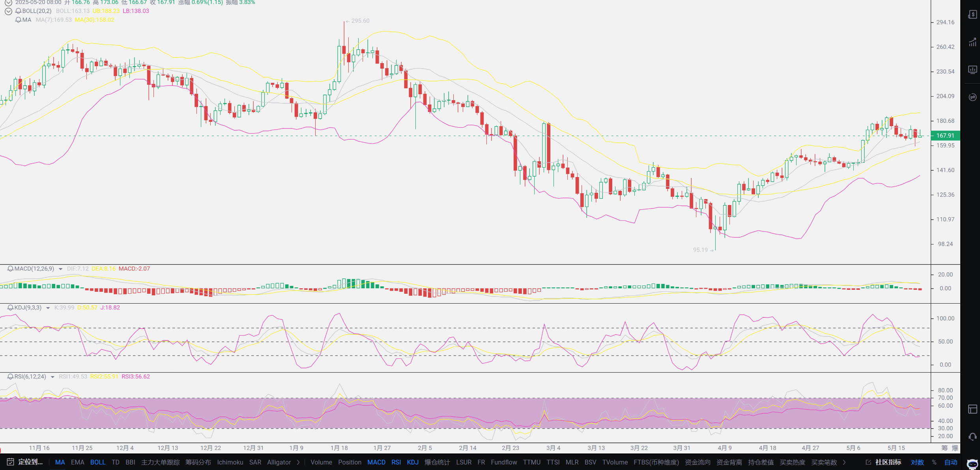Screen dimensions: 980x470
Task: Toggle the KDJ sub indicator
Action: pyautogui.click(x=413, y=462)
